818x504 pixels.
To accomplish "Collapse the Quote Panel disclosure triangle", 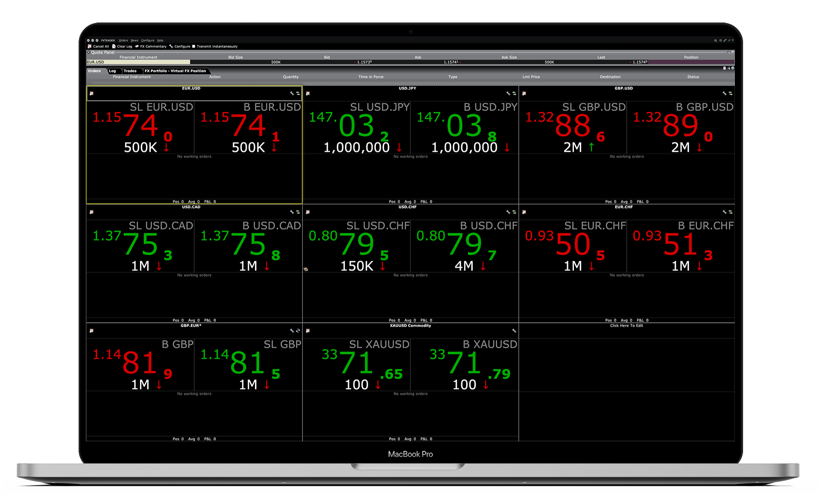I will click(x=89, y=52).
